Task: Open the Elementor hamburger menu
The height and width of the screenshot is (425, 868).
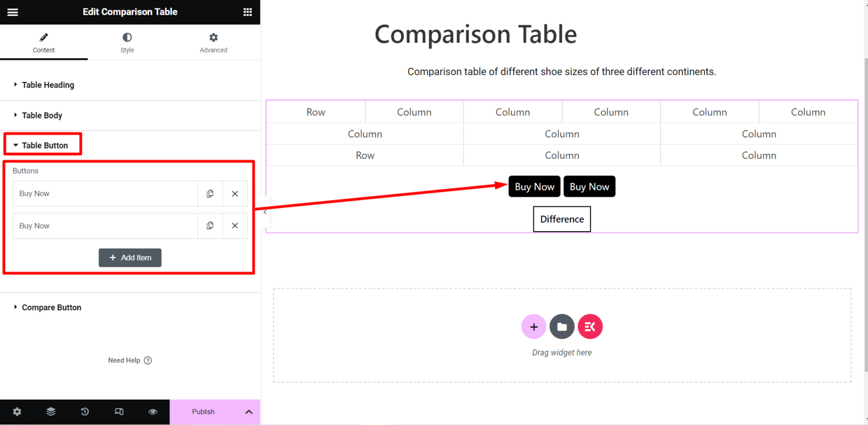Action: [x=12, y=12]
